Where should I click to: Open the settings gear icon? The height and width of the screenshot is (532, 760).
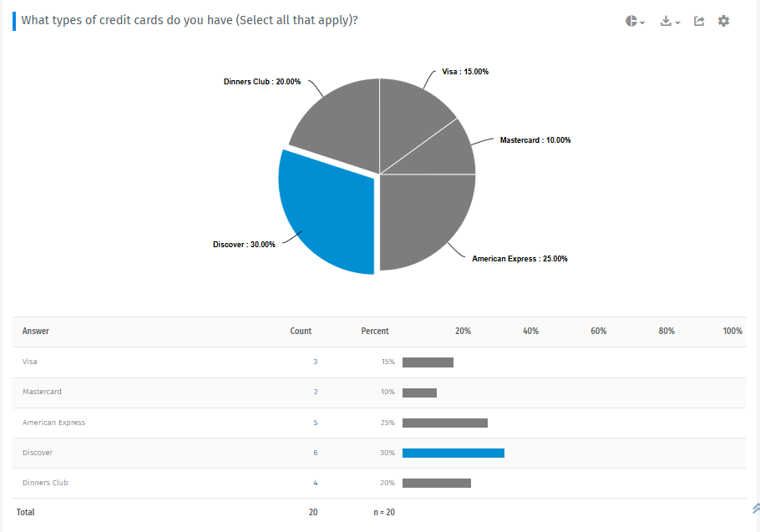pos(723,21)
